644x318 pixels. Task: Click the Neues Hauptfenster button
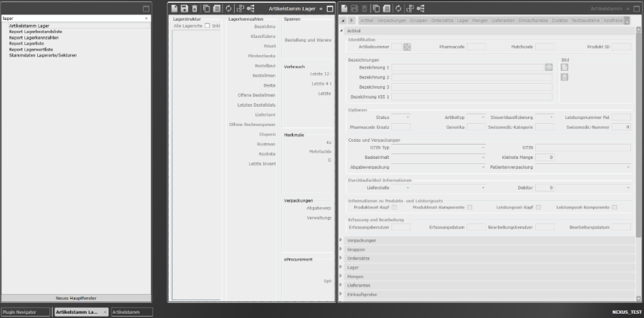[x=76, y=298]
